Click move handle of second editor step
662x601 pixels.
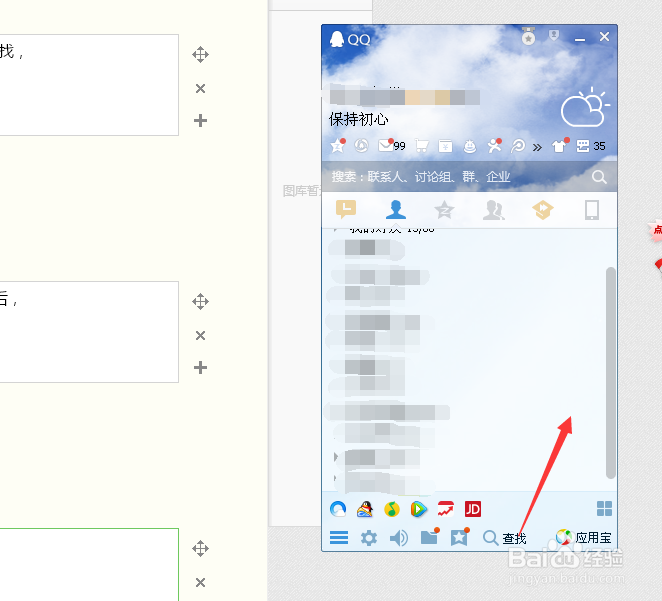(x=200, y=301)
